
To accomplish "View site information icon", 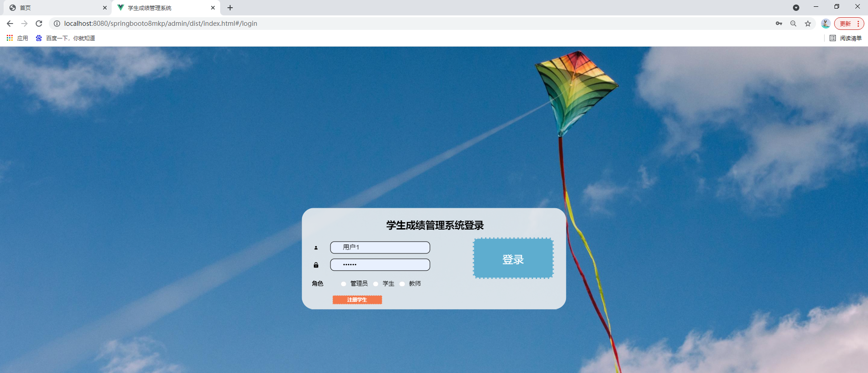I will click(x=57, y=24).
